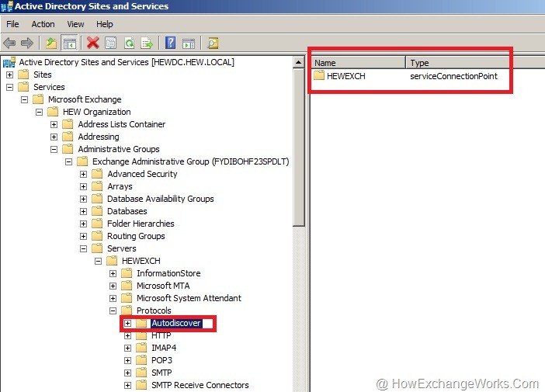Click the InformationStore folder icon
The height and width of the screenshot is (392, 545).
click(127, 273)
